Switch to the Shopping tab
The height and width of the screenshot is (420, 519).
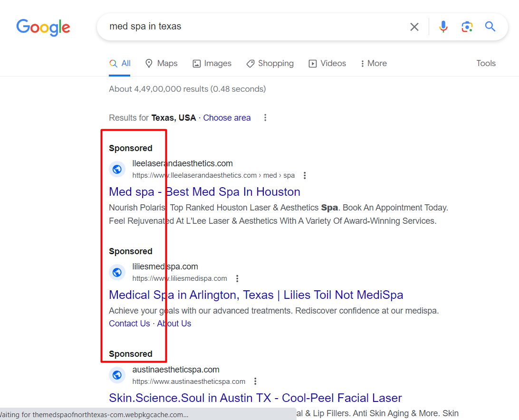point(270,63)
